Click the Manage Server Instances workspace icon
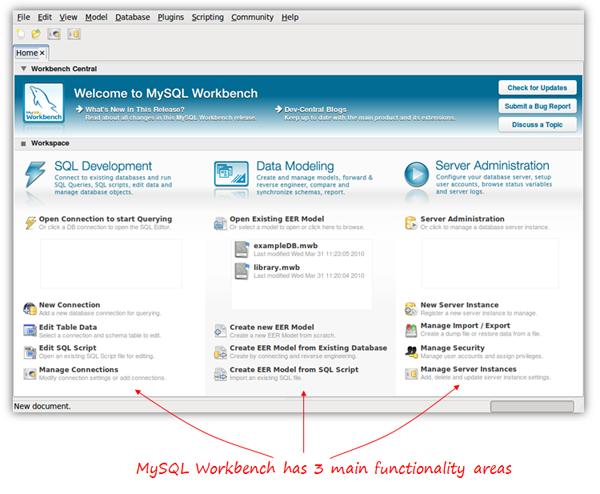 [x=411, y=373]
